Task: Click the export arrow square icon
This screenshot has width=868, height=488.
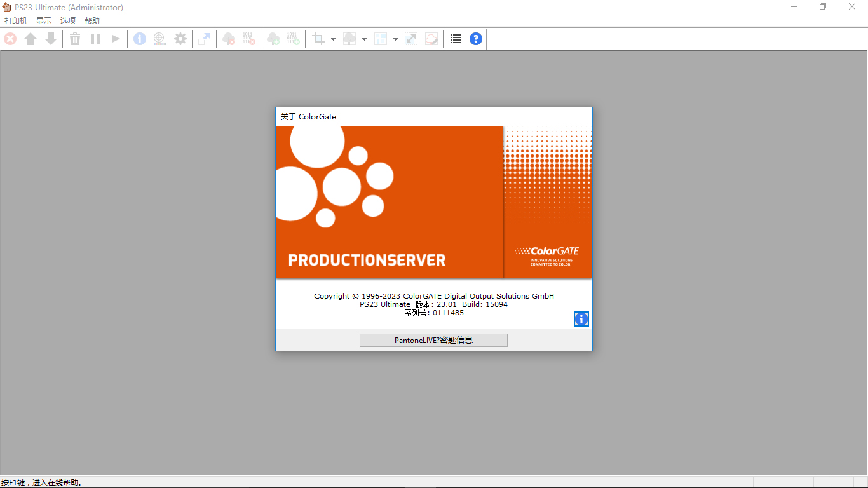Action: pos(204,39)
